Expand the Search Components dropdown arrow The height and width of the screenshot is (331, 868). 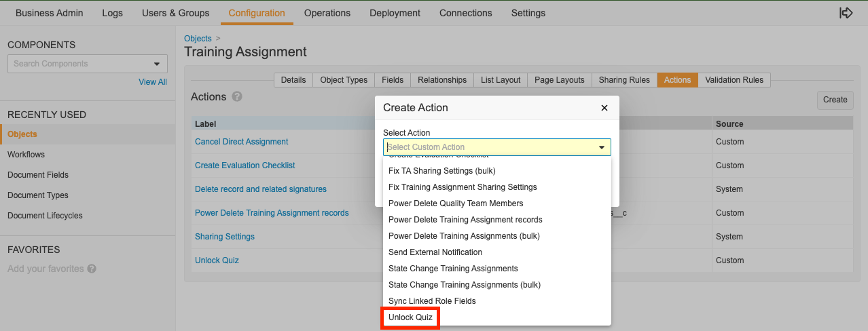click(x=157, y=64)
